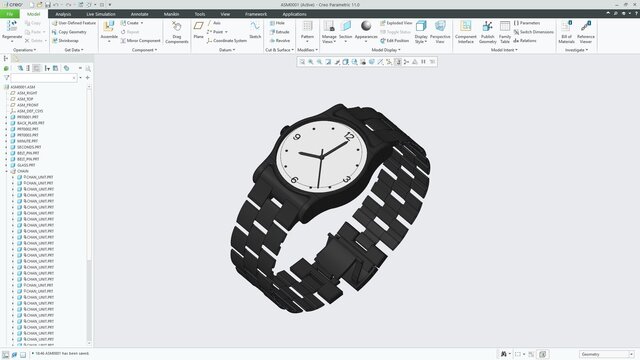
Task: Select GLASS.PRT in the model tree
Action: click(x=26, y=165)
